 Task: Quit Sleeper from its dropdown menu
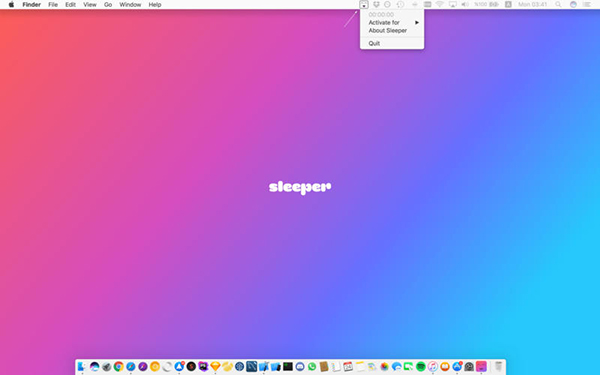point(392,43)
